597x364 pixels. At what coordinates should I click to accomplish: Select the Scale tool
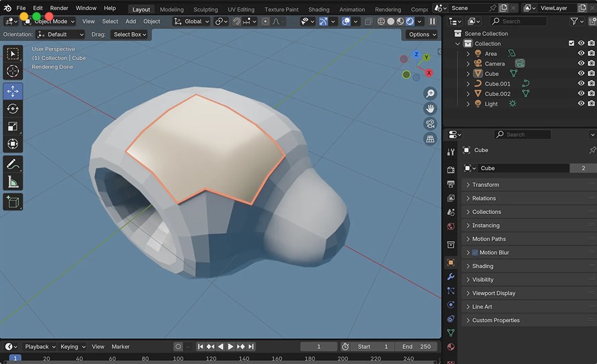tap(13, 126)
